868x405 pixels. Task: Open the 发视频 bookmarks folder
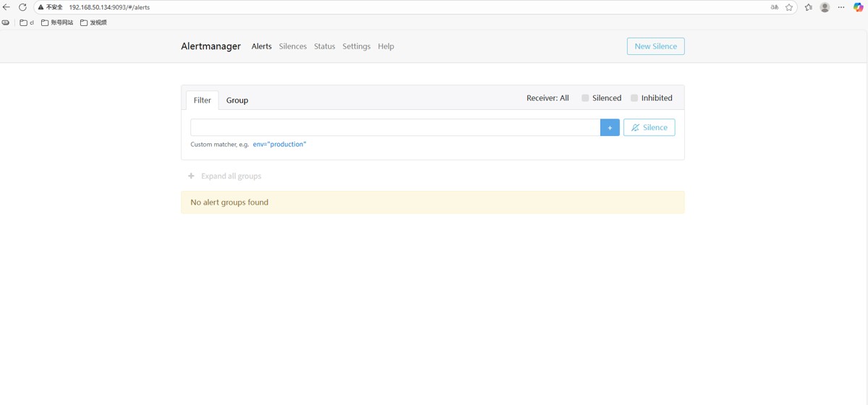[x=93, y=22]
